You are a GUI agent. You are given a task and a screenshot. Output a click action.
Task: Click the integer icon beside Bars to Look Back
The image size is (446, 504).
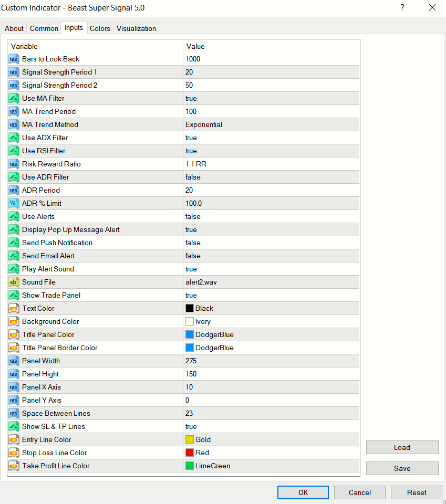pyautogui.click(x=14, y=59)
